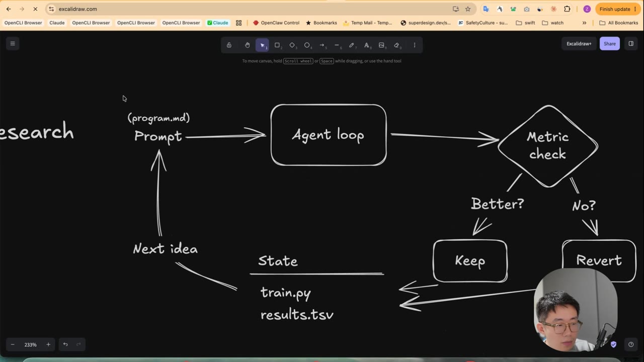Open the help question mark button
This screenshot has height=362, width=644.
[631, 344]
